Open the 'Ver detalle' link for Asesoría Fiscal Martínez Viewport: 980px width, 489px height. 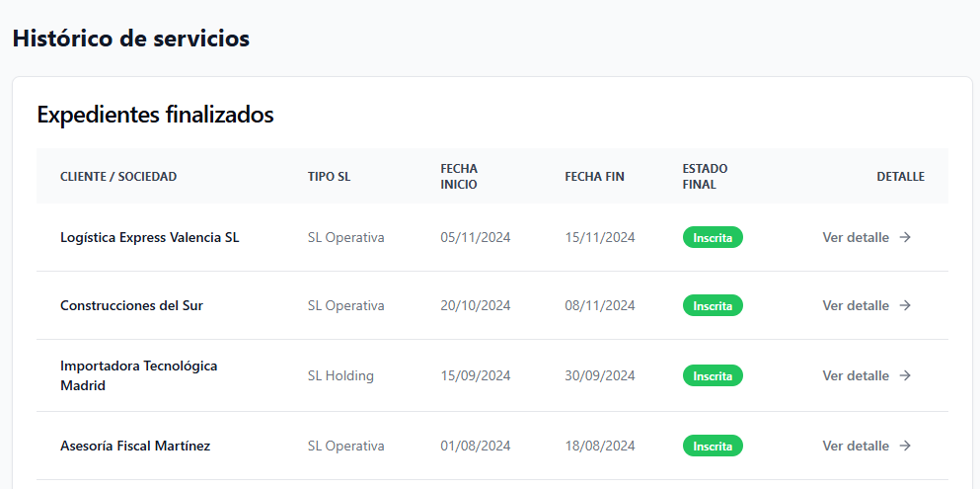pos(856,446)
